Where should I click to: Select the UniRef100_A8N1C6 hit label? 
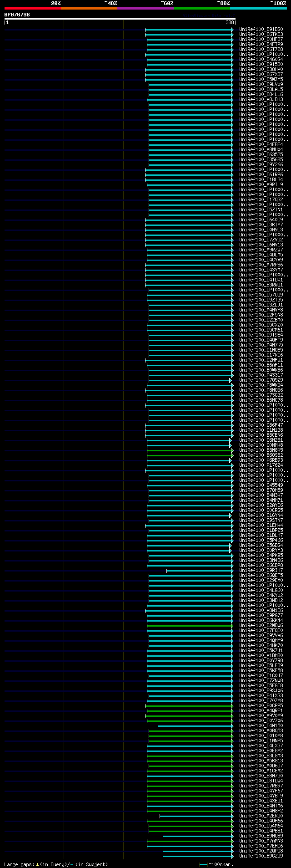[261, 610]
